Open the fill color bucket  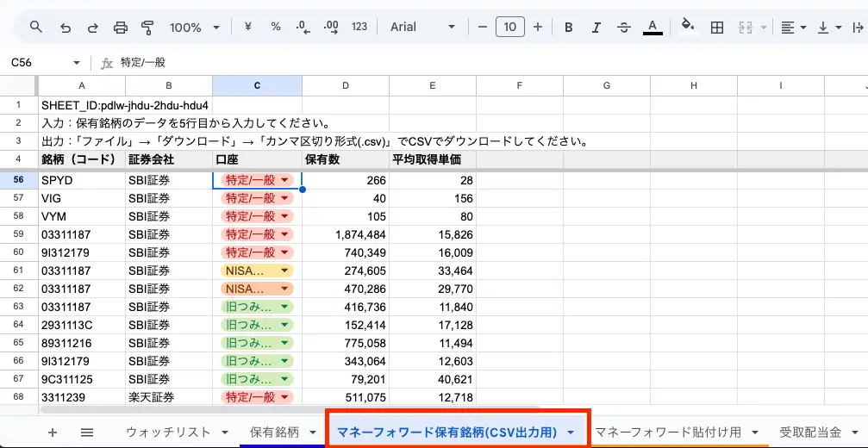pos(688,26)
